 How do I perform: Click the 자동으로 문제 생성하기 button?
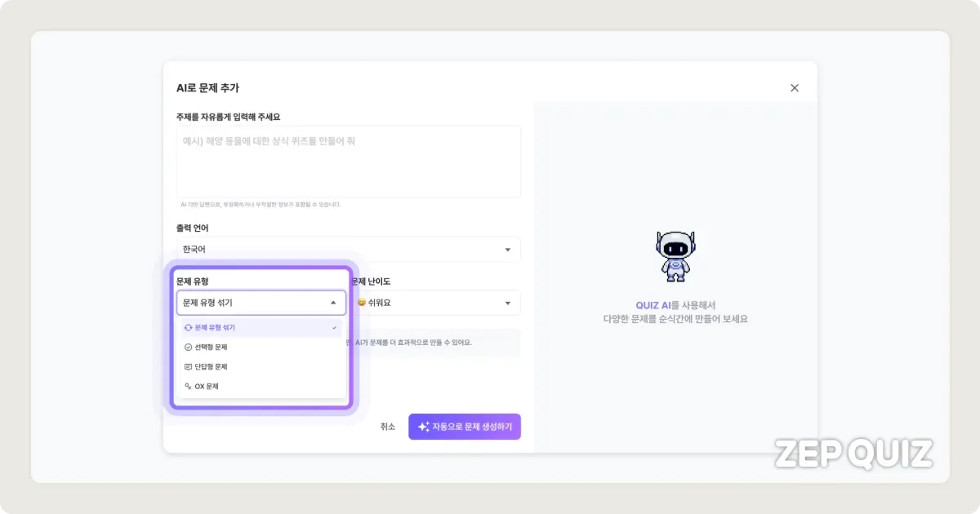pos(465,426)
